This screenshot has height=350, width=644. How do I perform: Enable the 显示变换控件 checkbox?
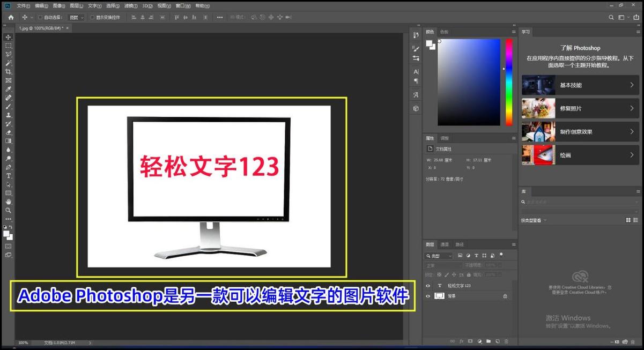click(x=92, y=17)
